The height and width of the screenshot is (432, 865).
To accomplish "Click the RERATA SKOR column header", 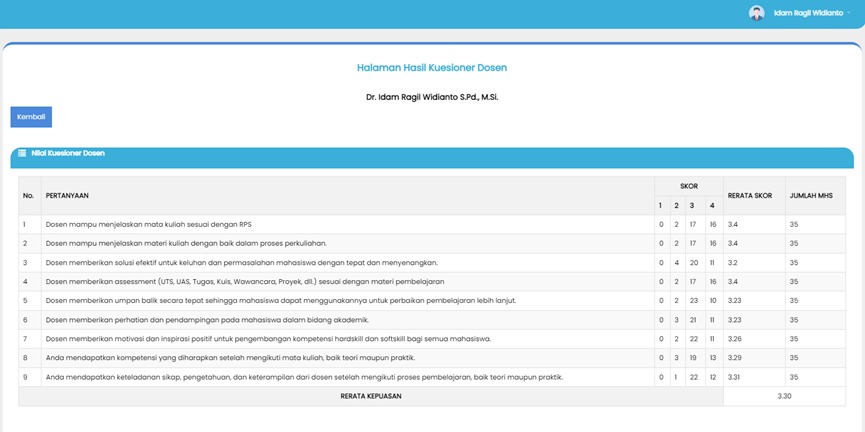I will [747, 195].
